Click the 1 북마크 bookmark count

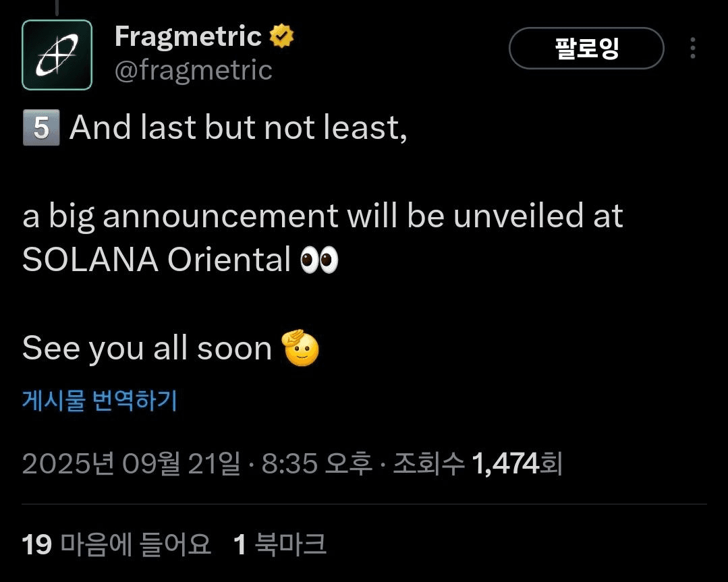[x=280, y=544]
